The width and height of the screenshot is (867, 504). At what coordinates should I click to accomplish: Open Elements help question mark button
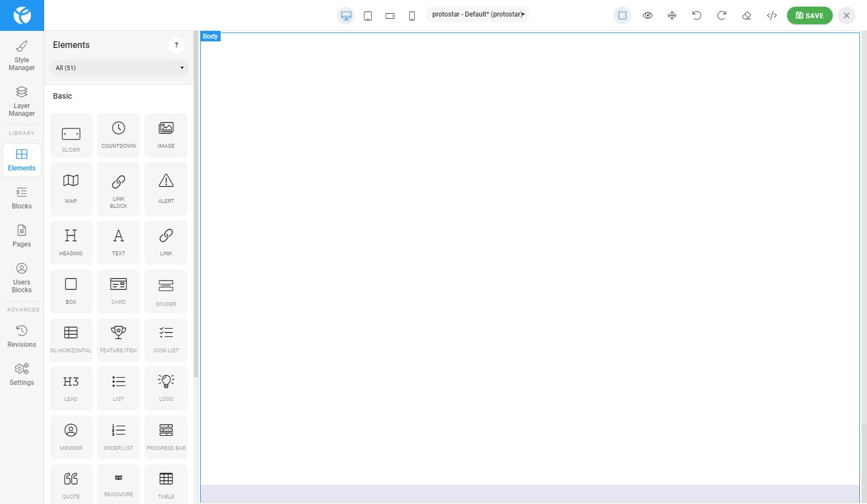coord(176,45)
